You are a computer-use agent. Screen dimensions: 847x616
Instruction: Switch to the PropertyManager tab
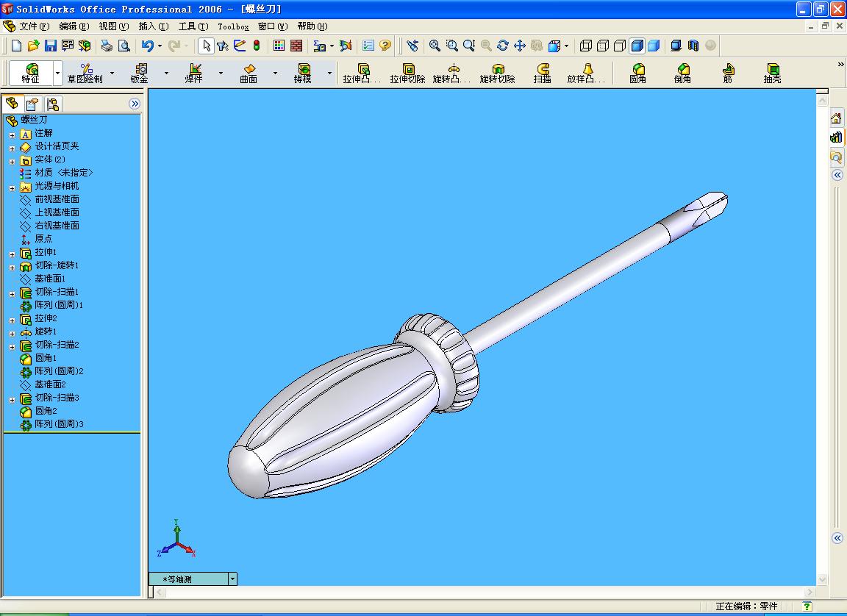pos(32,104)
